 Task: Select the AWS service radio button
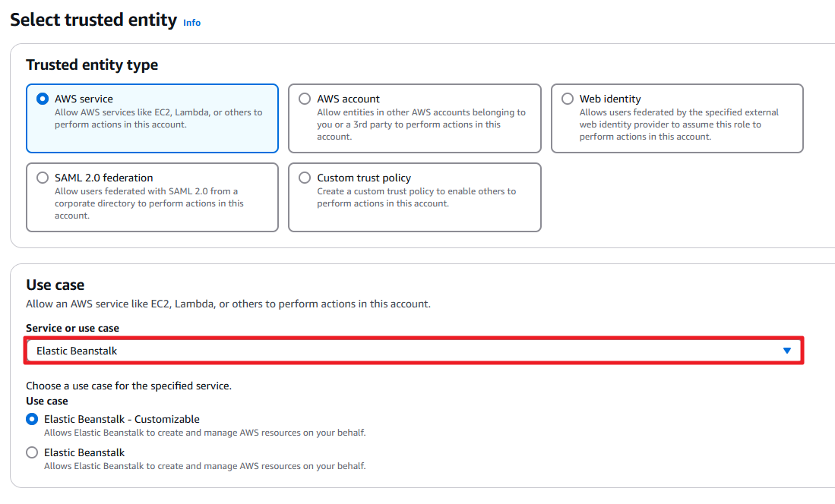point(43,99)
